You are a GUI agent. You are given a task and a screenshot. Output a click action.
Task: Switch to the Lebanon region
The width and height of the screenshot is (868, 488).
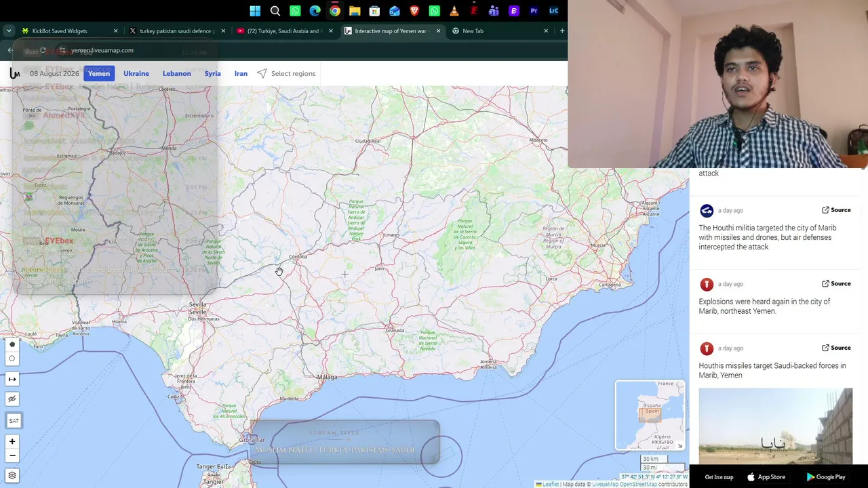tap(177, 73)
